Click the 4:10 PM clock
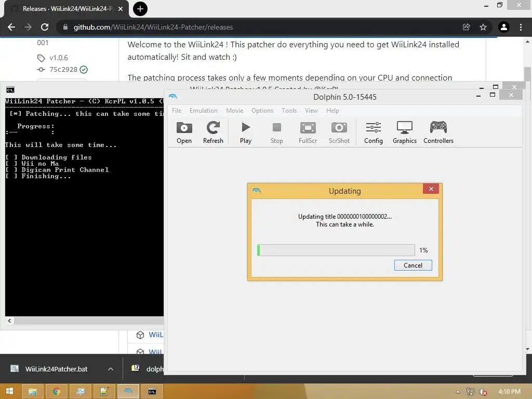The image size is (532, 399). point(509,392)
